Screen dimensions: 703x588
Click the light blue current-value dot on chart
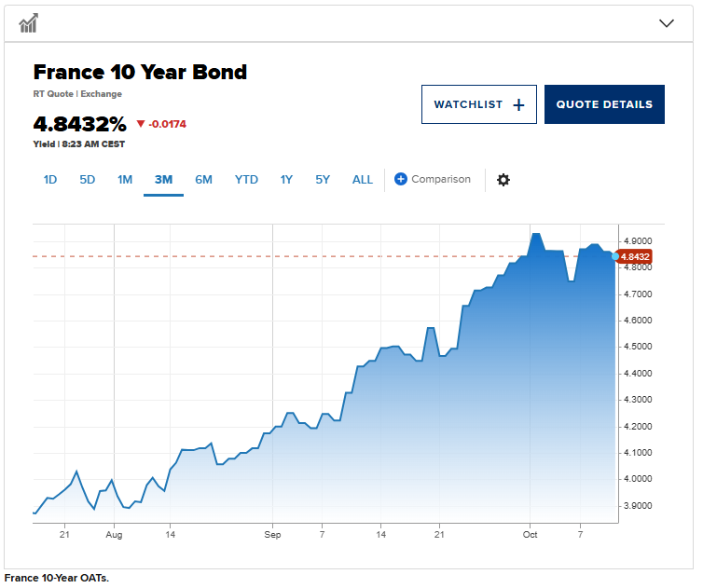615,256
